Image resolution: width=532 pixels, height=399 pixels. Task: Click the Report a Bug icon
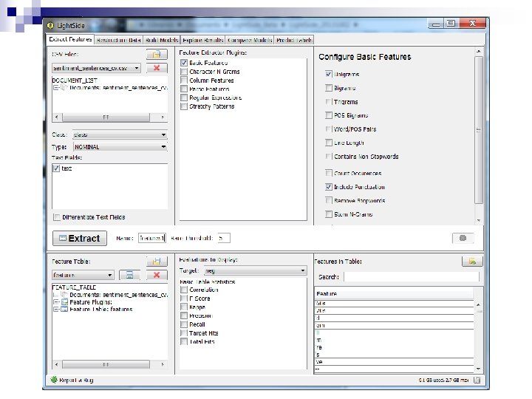point(54,380)
